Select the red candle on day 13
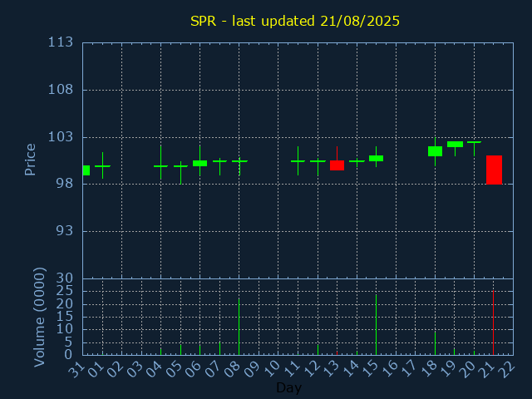The width and height of the screenshot is (532, 399). (337, 165)
